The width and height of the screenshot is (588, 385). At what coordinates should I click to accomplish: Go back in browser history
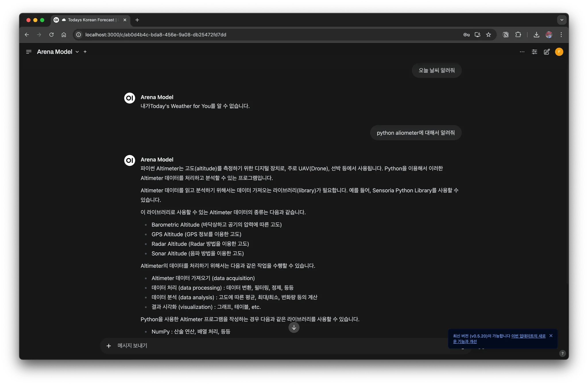27,35
